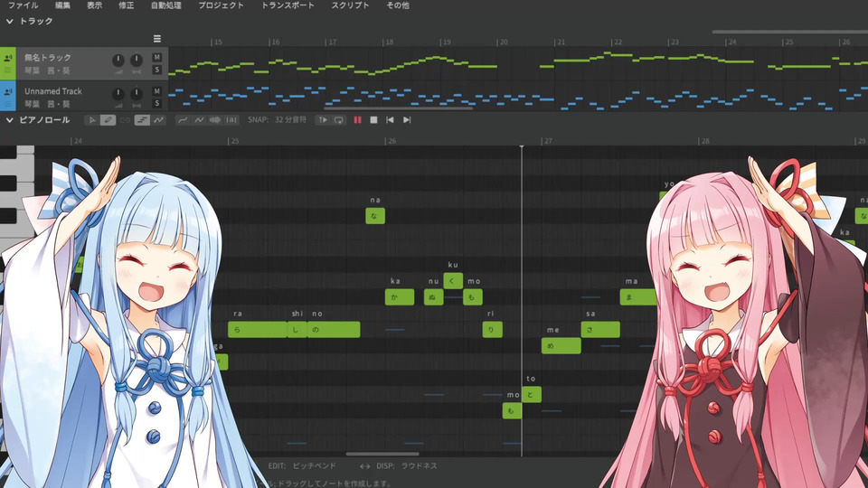Open the トランスポート menu
Viewport: 868px width, 488px height.
click(288, 5)
